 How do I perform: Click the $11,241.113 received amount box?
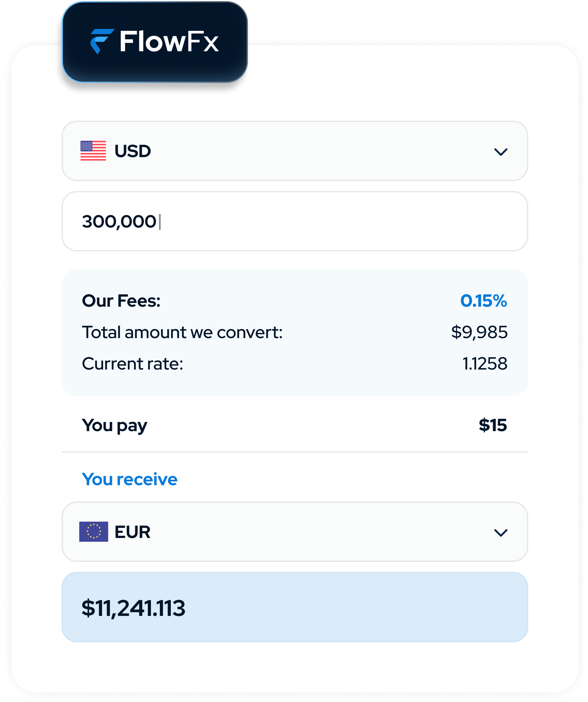click(295, 607)
